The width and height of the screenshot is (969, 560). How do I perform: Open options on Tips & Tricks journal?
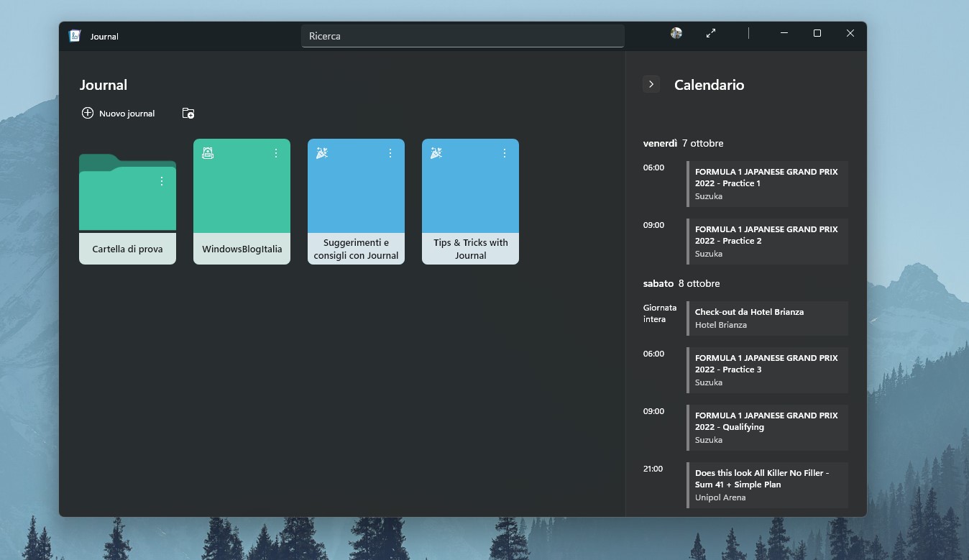point(505,153)
